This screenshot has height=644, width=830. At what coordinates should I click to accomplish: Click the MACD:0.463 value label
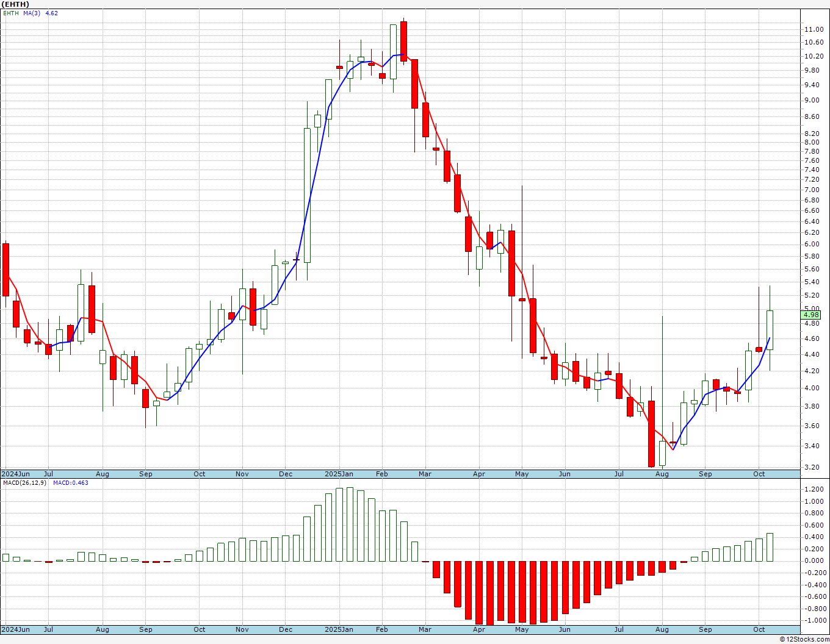pyautogui.click(x=70, y=482)
